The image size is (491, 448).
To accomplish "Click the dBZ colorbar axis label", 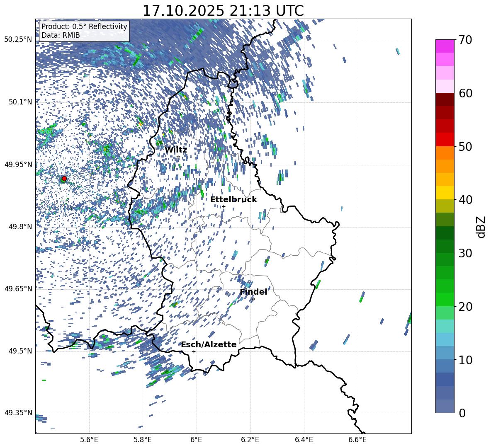I will [481, 226].
